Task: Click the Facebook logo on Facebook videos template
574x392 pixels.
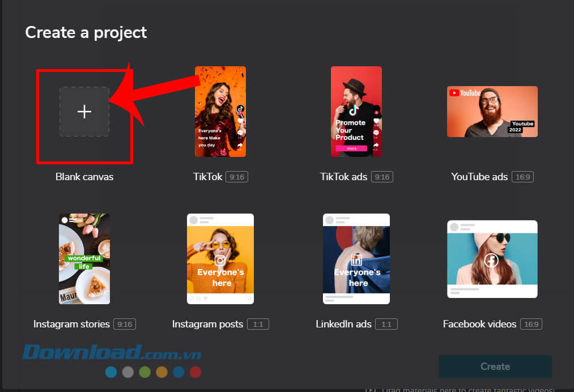Action: (x=491, y=261)
